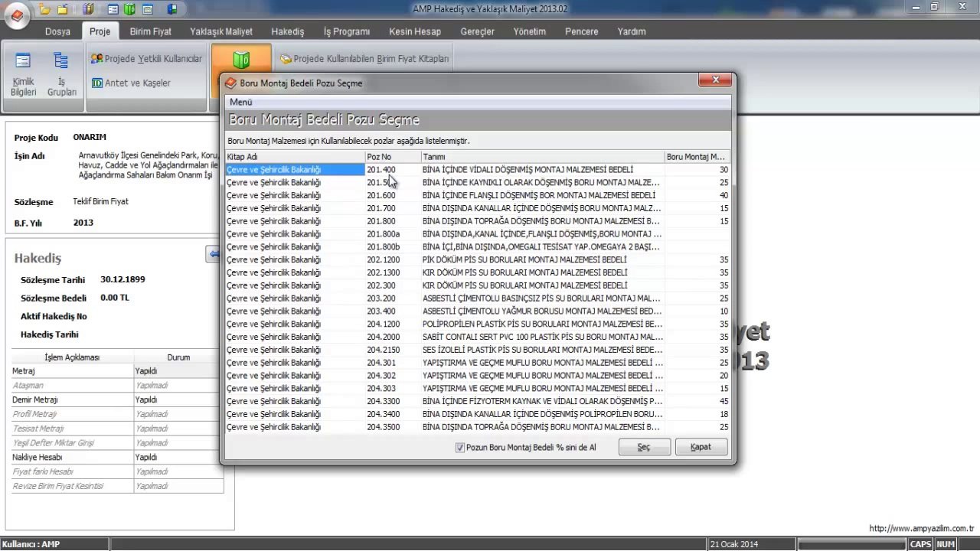Select the row with Poz No 201.700
This screenshot has height=551, width=980.
(x=478, y=208)
